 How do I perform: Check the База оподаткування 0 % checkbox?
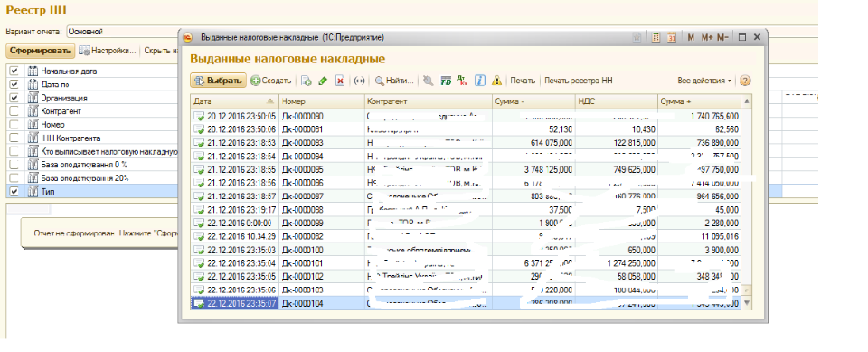[14, 164]
